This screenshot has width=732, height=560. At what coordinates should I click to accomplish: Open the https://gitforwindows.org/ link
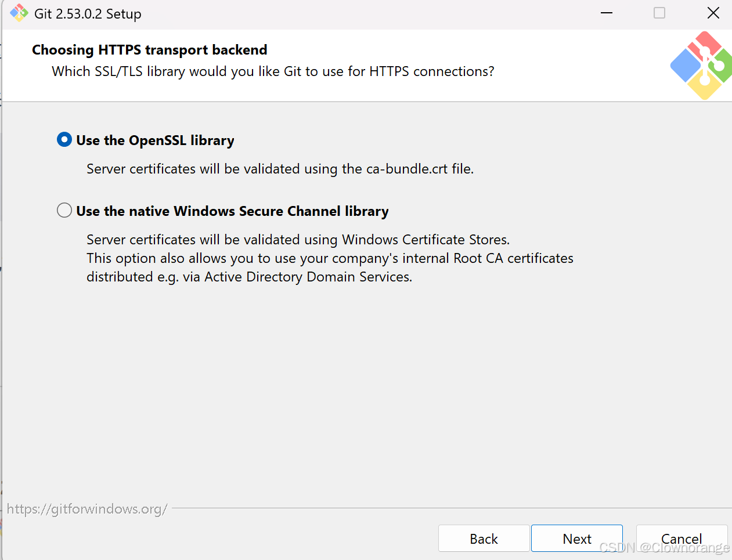point(87,509)
